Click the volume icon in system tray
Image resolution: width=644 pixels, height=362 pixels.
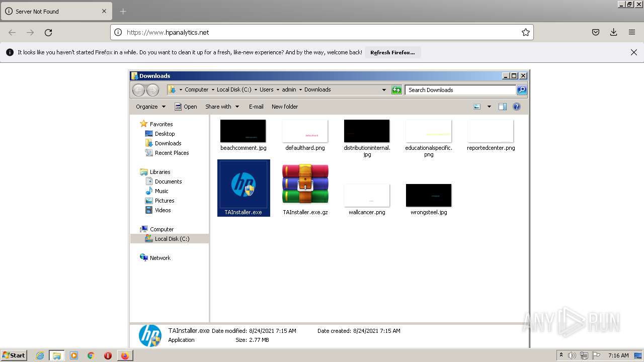(572, 355)
